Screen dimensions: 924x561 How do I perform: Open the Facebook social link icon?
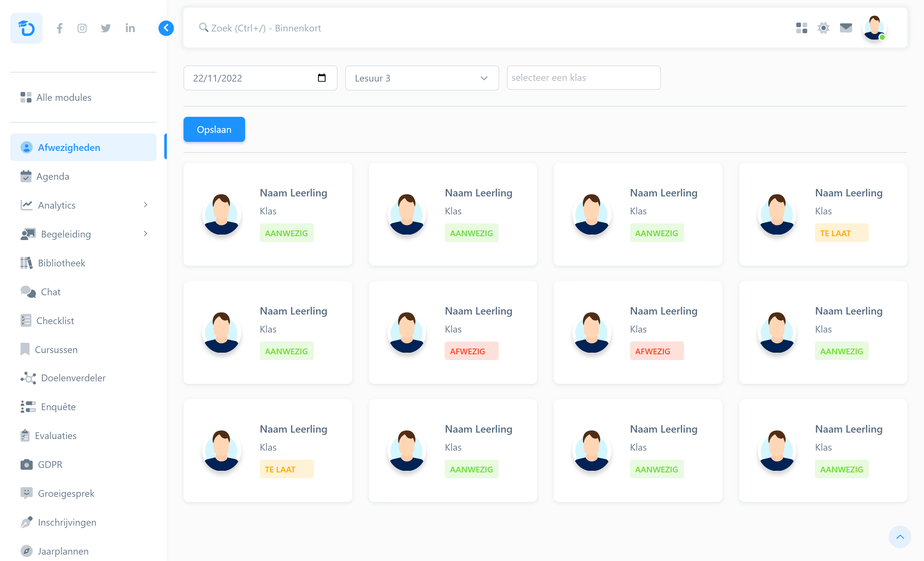60,28
